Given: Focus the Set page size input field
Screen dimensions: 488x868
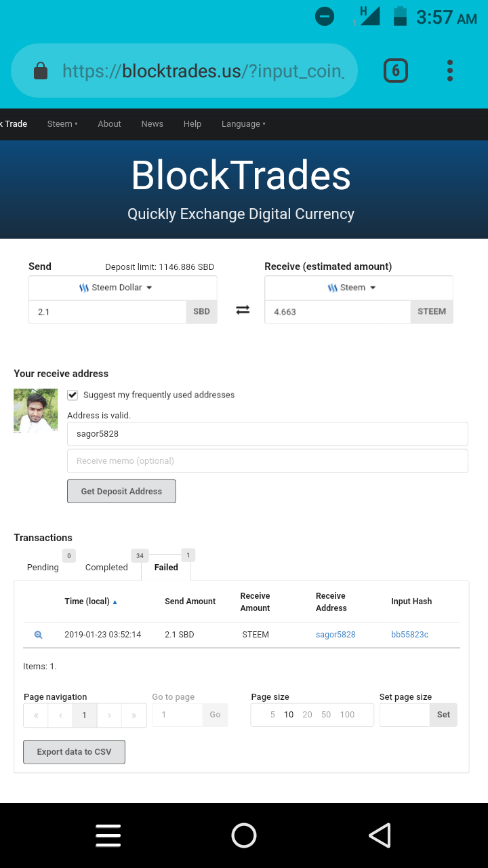Looking at the screenshot, I should [405, 715].
